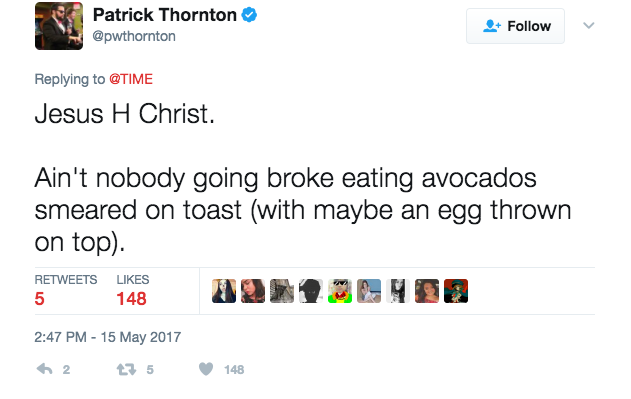Click the reply count 2 next to arrow
The height and width of the screenshot is (399, 631).
[66, 370]
